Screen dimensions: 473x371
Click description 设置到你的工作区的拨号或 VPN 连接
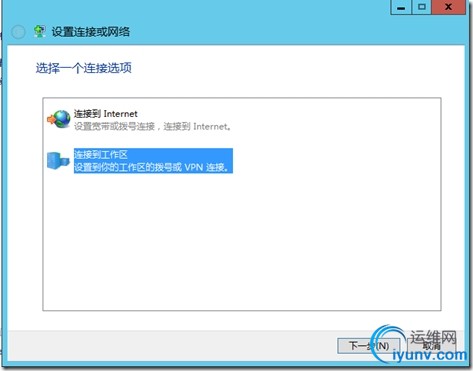[152, 167]
